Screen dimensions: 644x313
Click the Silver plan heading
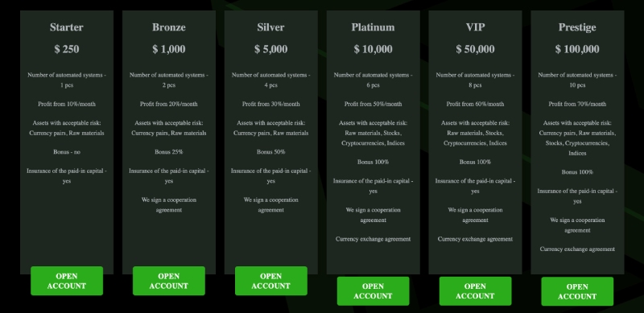[270, 27]
